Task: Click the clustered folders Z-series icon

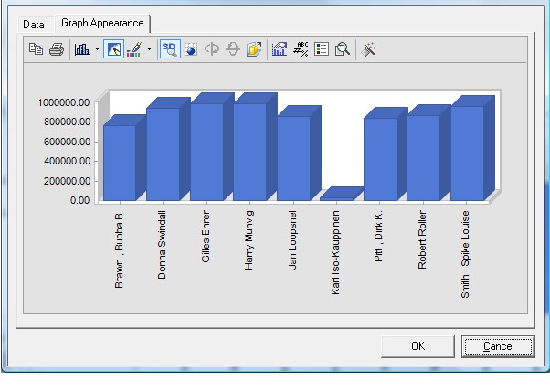Action: click(254, 49)
